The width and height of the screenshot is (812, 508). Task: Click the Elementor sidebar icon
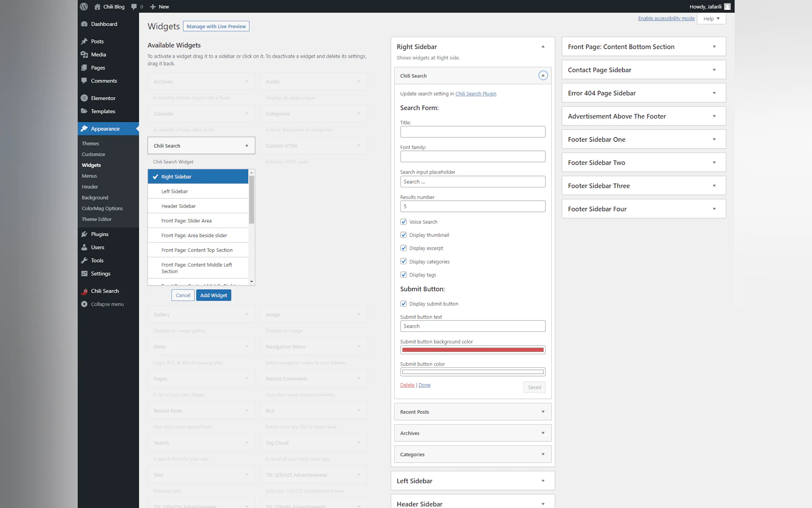[x=84, y=98]
